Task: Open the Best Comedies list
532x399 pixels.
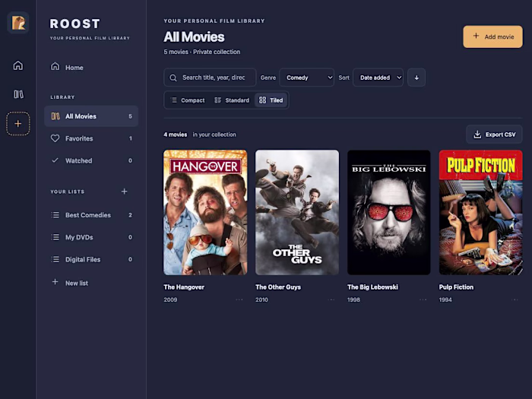Action: [x=91, y=215]
